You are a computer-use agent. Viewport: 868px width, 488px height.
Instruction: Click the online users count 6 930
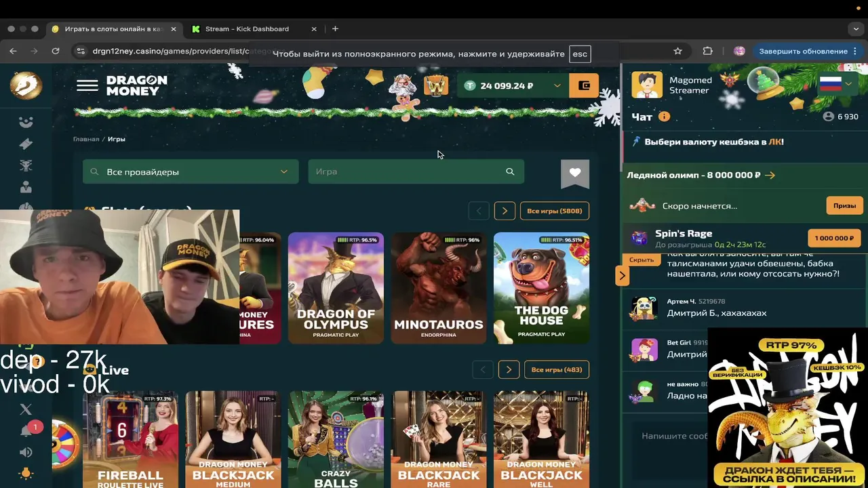[x=841, y=117]
